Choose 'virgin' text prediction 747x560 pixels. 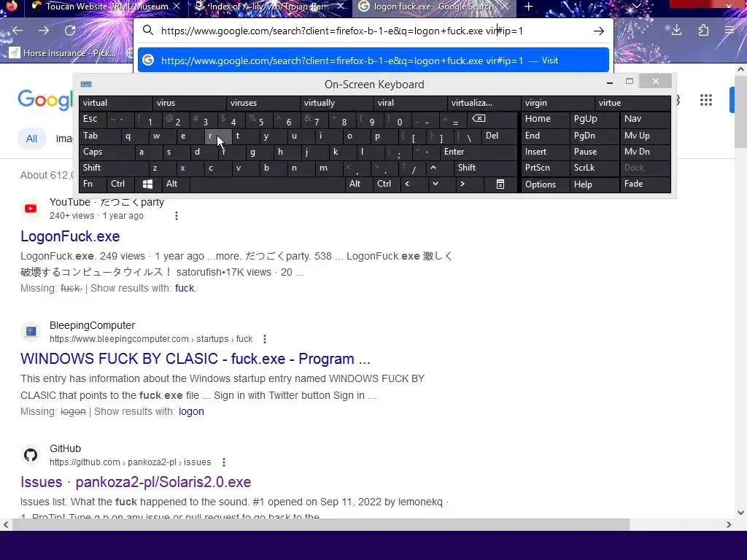tap(558, 103)
